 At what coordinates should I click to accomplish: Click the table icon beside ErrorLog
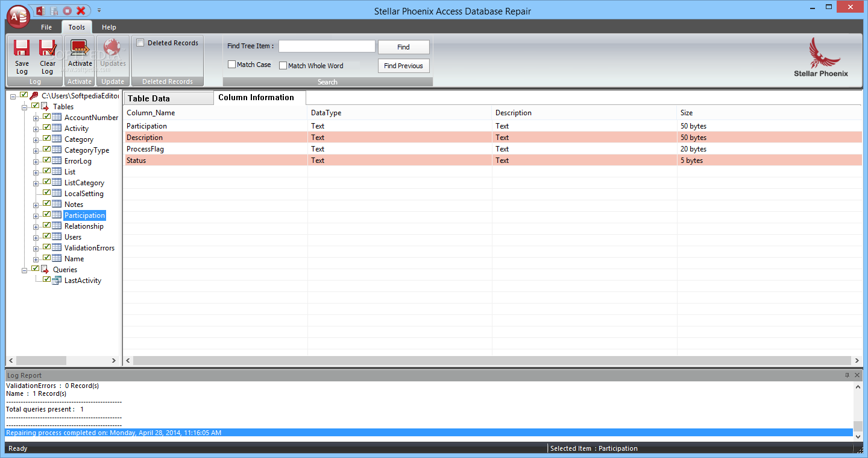[x=57, y=161]
